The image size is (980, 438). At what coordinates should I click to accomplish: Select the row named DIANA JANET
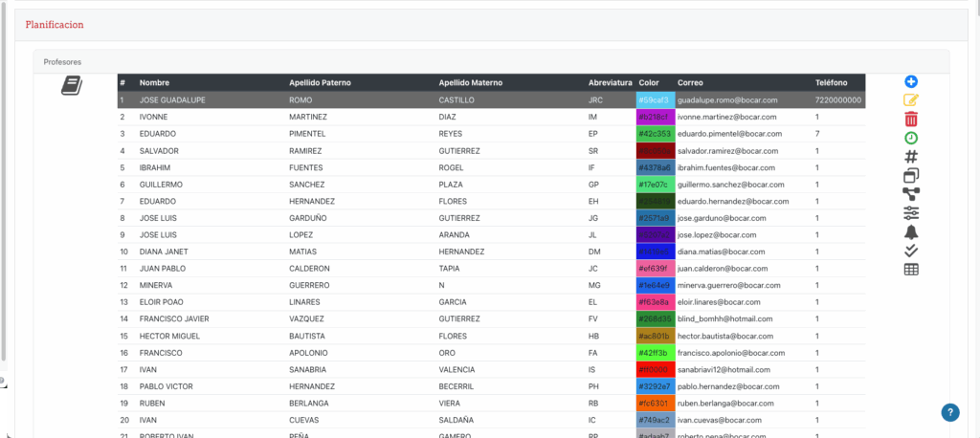[491, 252]
